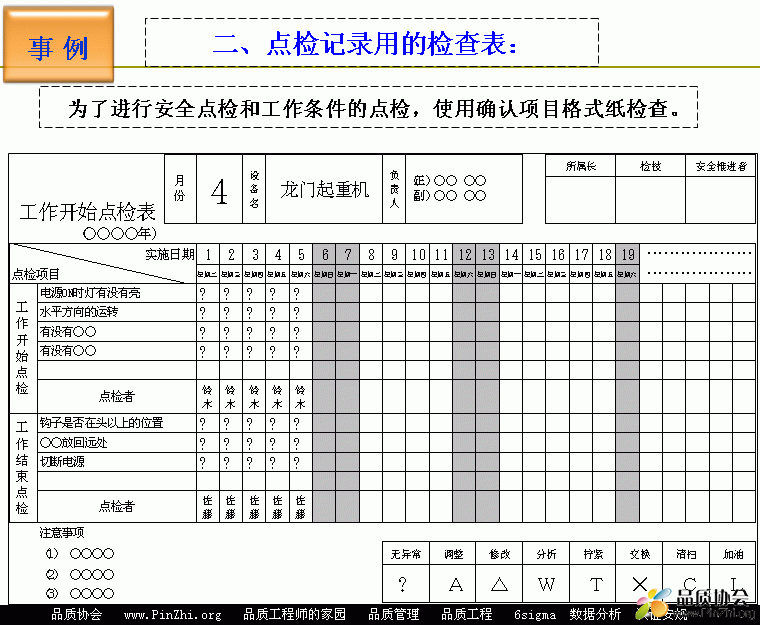Click the 分析 legend header
Image resolution: width=760 pixels, height=625 pixels.
(546, 554)
